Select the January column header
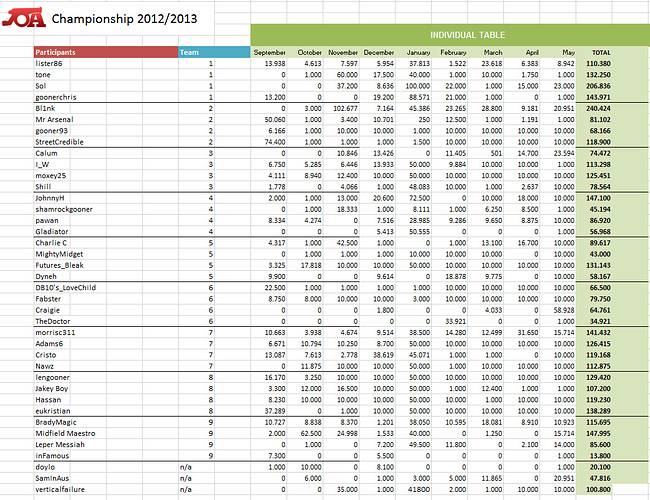This screenshot has width=650, height=500. tap(418, 53)
